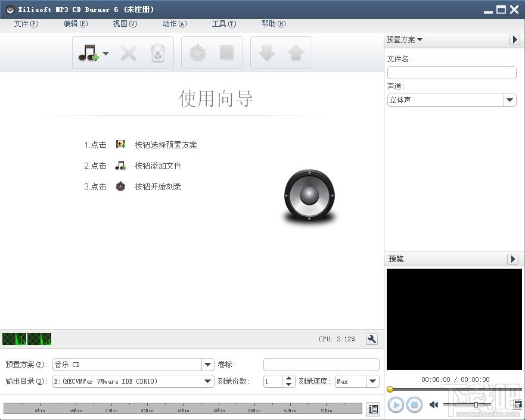Click the add music icon in wizard step 2

pyautogui.click(x=120, y=166)
